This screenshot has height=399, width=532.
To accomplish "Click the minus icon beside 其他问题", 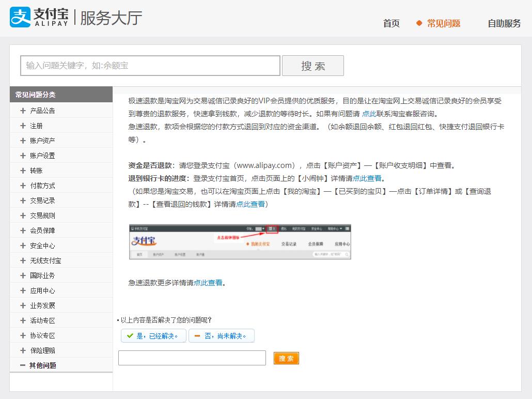I will coord(22,365).
